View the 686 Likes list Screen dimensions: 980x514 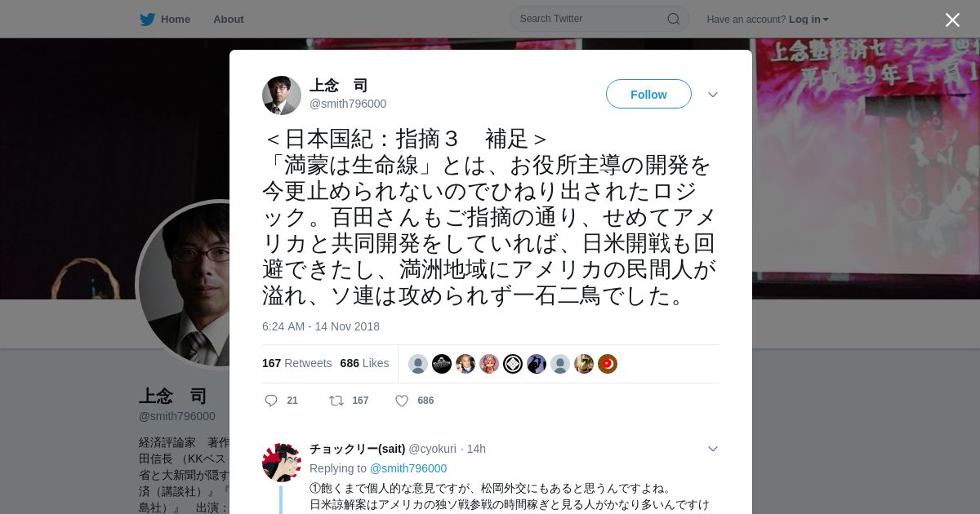click(364, 363)
